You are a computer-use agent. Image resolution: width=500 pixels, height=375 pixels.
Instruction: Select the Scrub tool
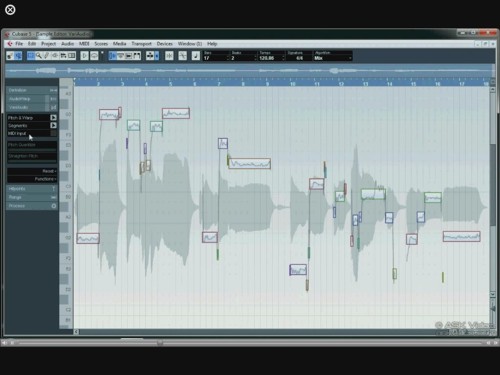[63, 56]
